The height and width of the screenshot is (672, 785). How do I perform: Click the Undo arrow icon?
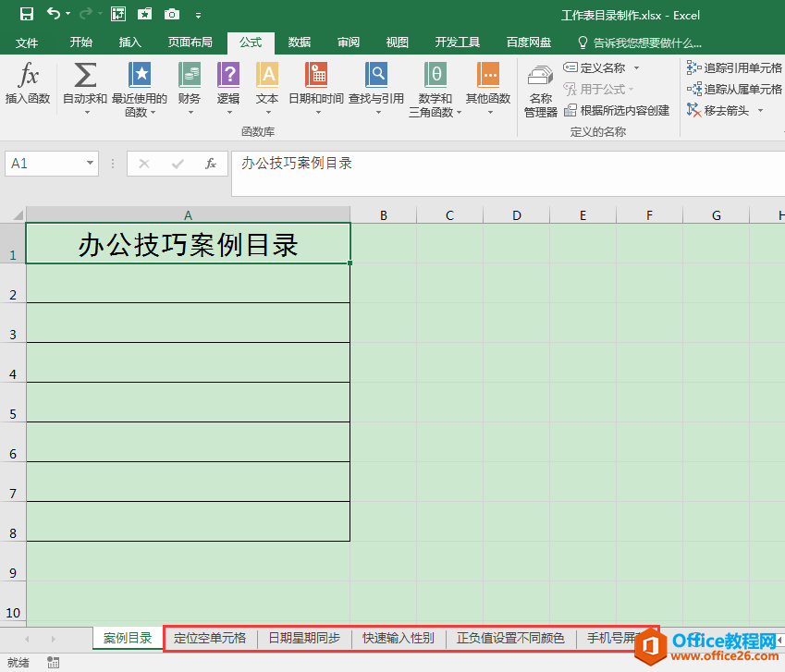[x=53, y=14]
